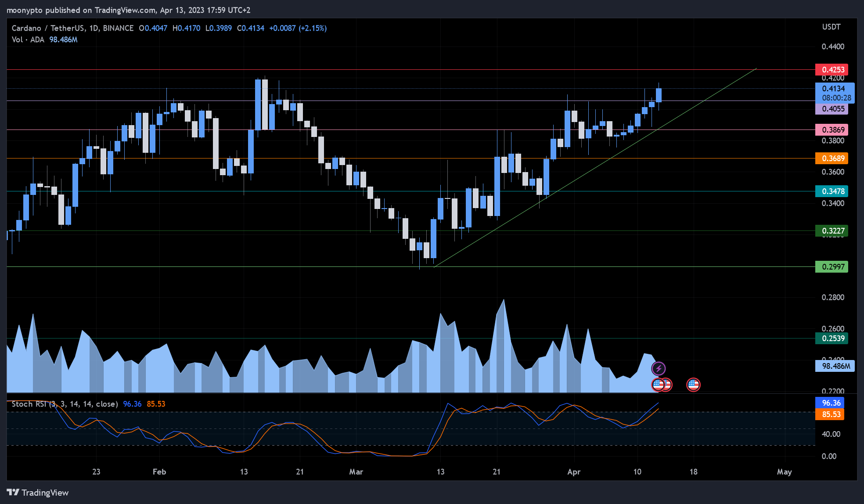Click the +0.0087 (+2.15%) change value

298,28
